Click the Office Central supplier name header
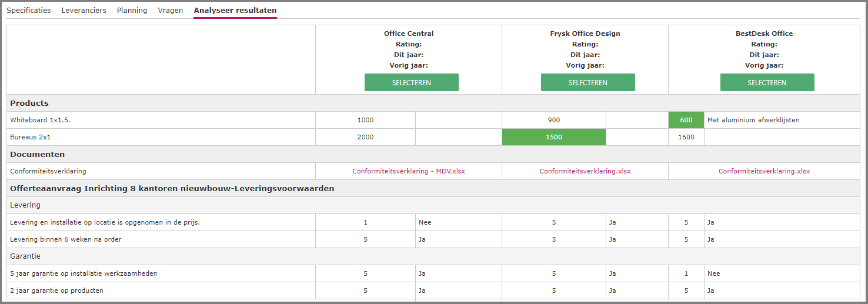This screenshot has width=868, height=304. pos(409,34)
